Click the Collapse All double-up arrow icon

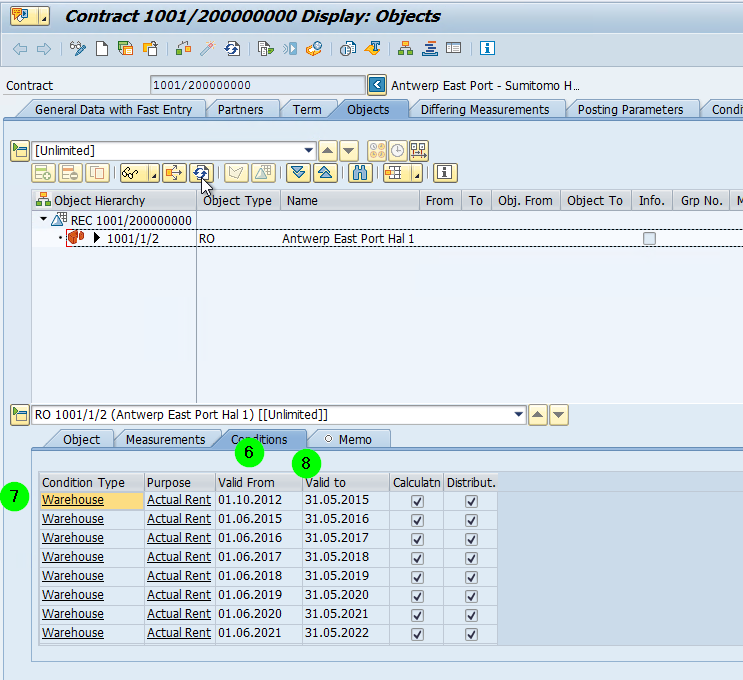(x=325, y=173)
